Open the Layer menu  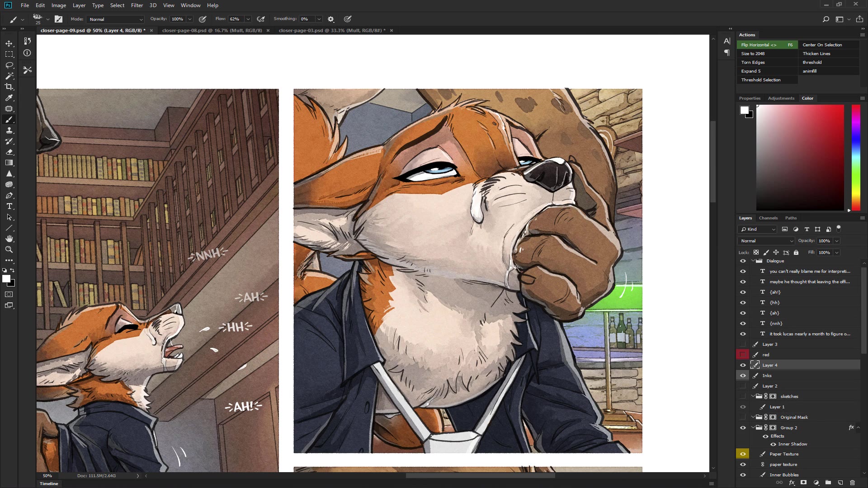click(x=79, y=5)
